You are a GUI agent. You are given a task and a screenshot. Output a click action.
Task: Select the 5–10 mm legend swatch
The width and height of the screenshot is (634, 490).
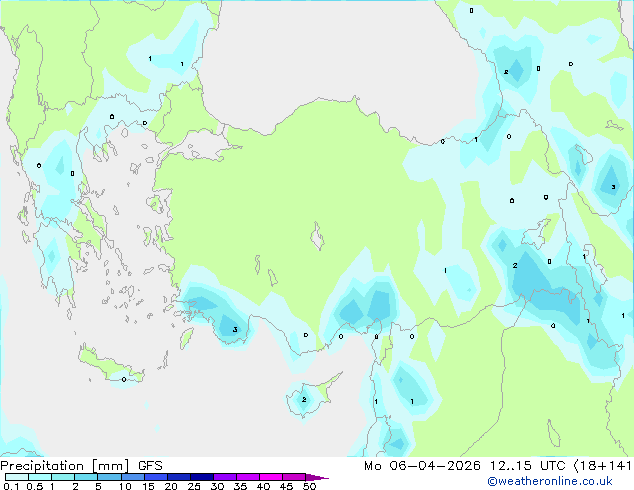[109, 477]
